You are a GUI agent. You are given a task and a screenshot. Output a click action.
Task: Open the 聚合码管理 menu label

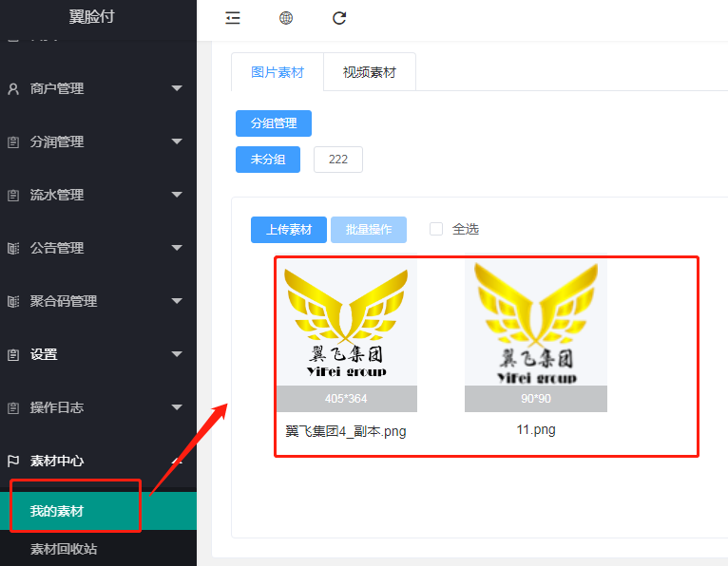(64, 302)
